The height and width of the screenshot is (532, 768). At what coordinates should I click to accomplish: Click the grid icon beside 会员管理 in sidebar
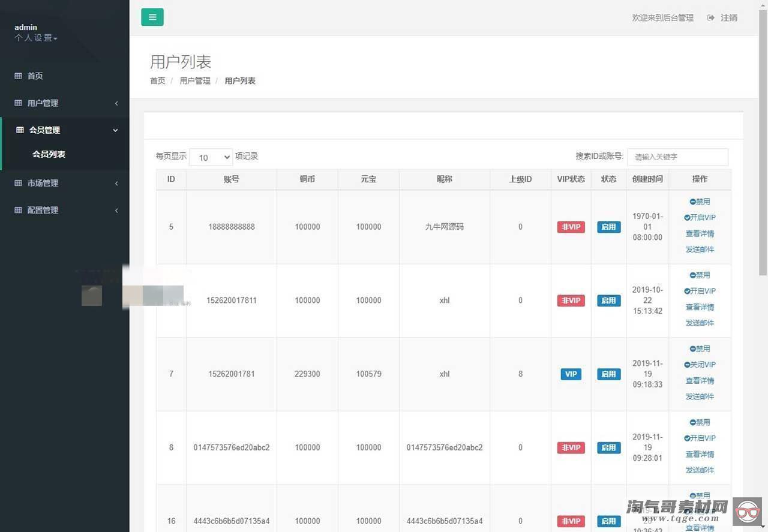[20, 130]
